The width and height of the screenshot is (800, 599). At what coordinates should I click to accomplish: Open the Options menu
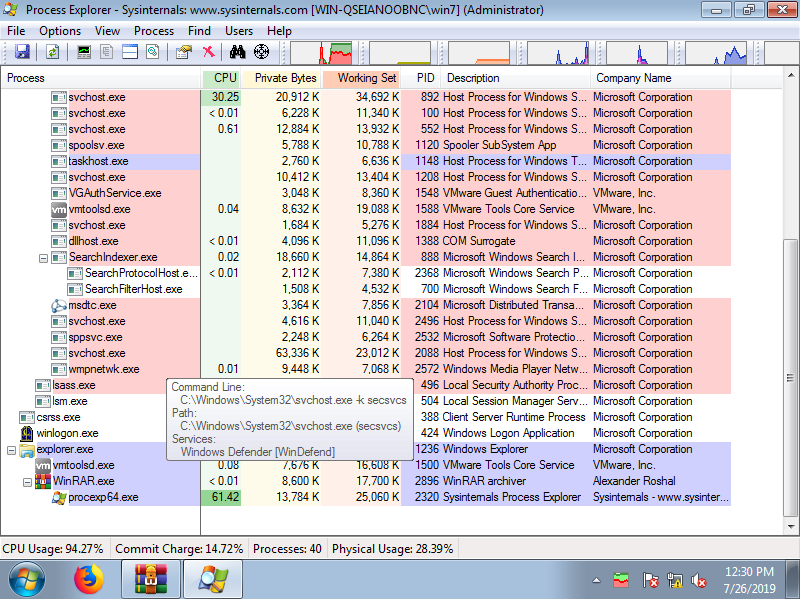(60, 31)
